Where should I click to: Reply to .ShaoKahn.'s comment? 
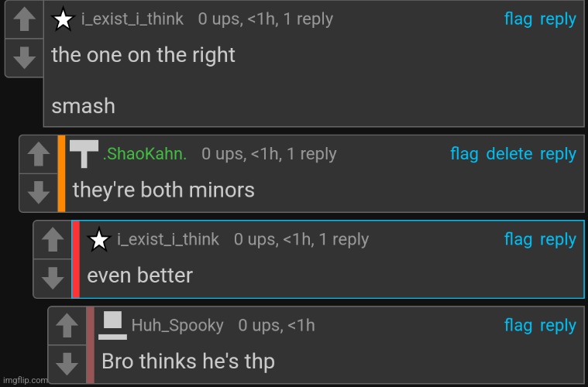(x=558, y=154)
